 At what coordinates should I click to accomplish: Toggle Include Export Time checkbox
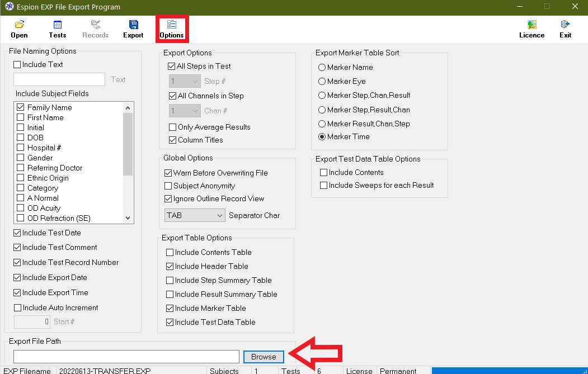click(17, 292)
